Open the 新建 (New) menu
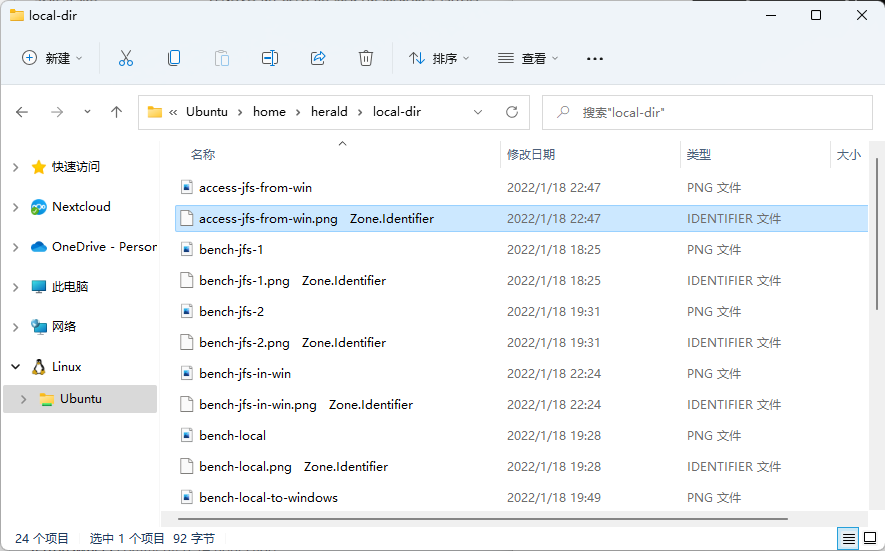The image size is (885, 551). tap(52, 58)
